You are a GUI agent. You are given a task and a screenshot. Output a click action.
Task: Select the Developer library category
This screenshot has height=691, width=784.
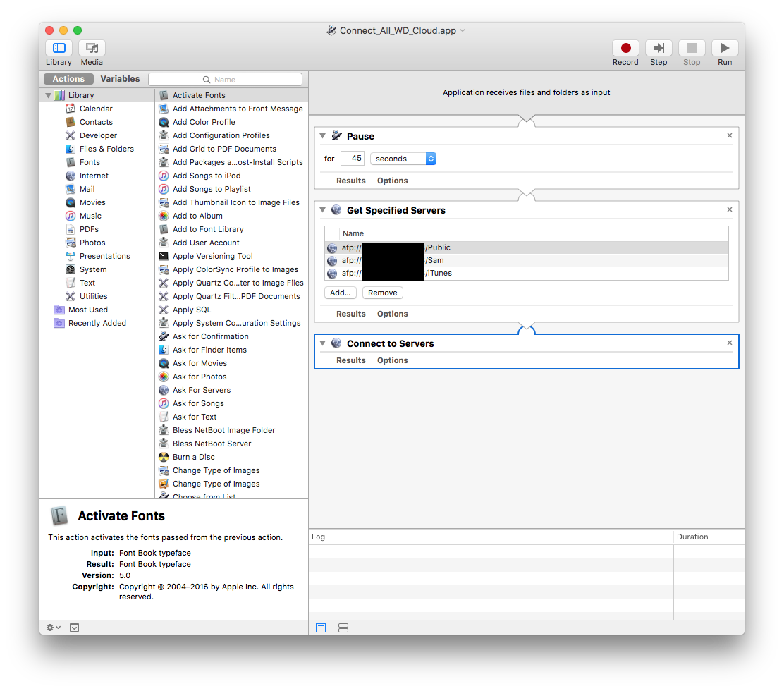[98, 135]
